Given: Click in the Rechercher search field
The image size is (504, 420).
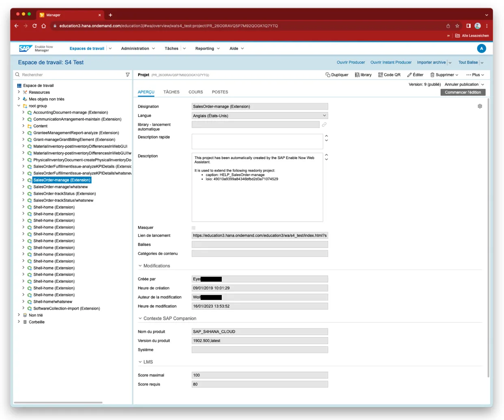Looking at the screenshot, I should click(71, 75).
